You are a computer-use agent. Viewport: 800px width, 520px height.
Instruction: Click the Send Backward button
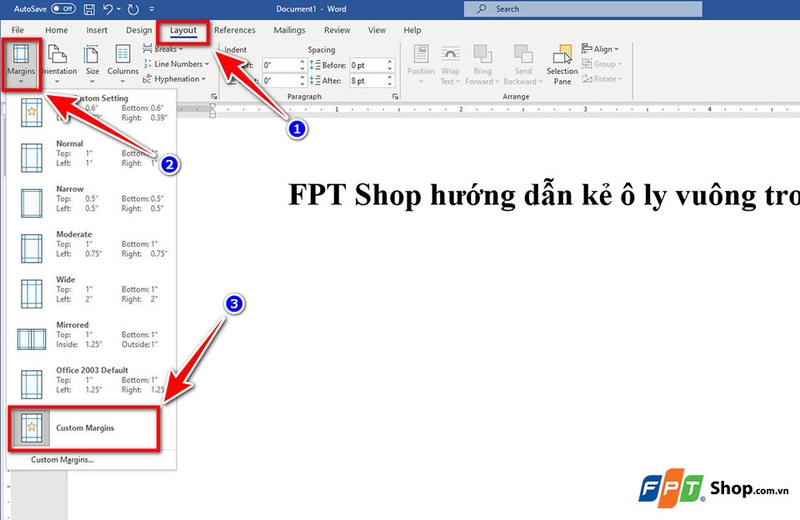point(523,65)
